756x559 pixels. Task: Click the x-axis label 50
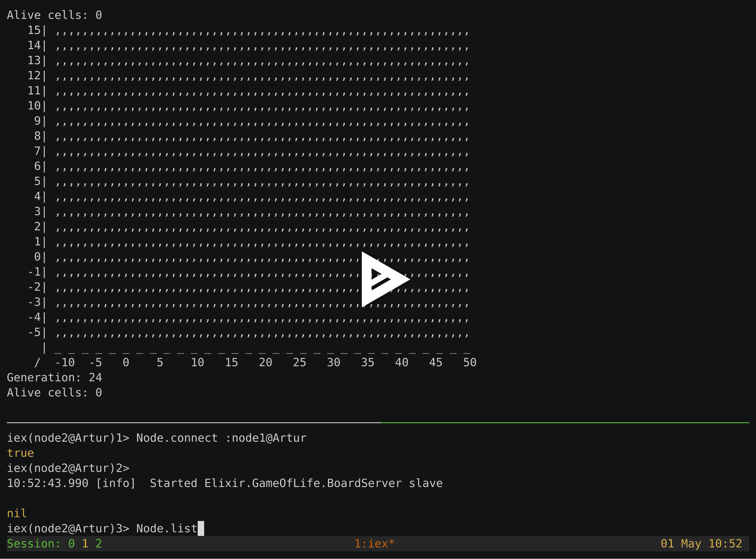click(x=470, y=362)
